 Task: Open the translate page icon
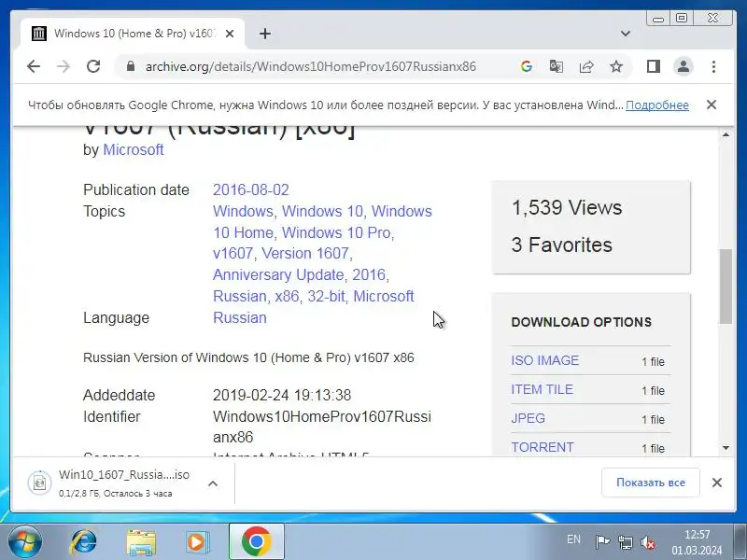pos(556,66)
